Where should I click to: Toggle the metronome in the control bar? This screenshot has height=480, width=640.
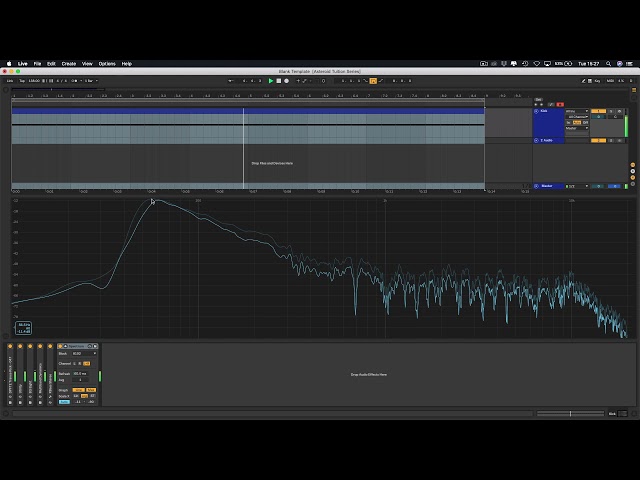75,81
